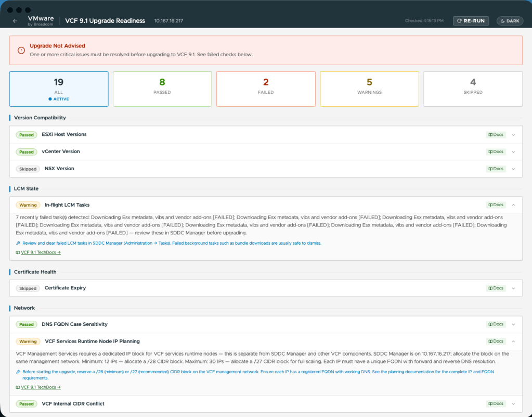532x417 pixels.
Task: Collapse the In-flight LCM Tasks chevron
Action: pyautogui.click(x=513, y=205)
